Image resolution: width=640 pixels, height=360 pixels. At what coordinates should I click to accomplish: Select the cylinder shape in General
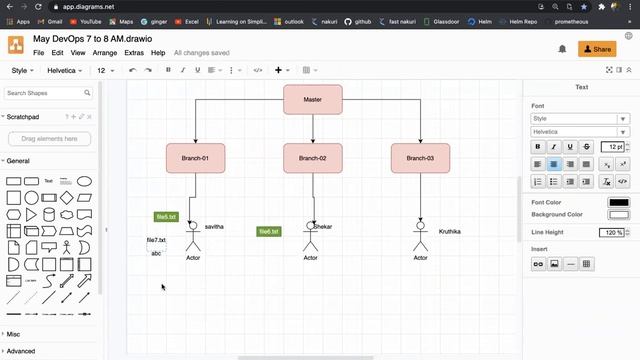click(49, 215)
